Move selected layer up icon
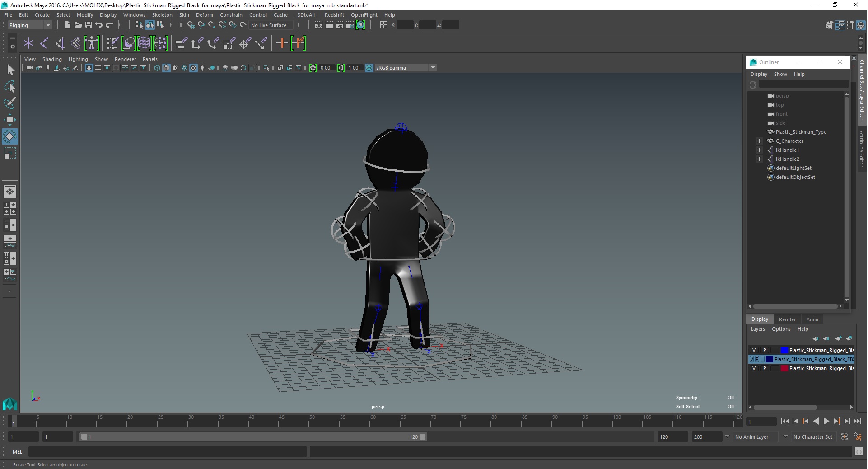868x469 pixels. tap(816, 338)
